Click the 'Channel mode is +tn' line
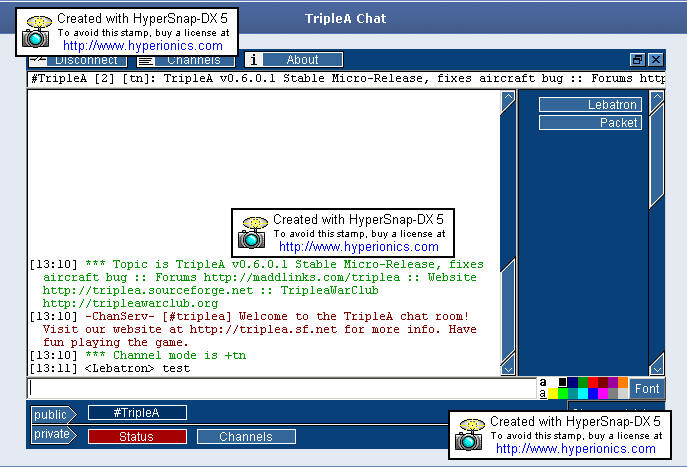This screenshot has height=467, width=687. [x=138, y=355]
